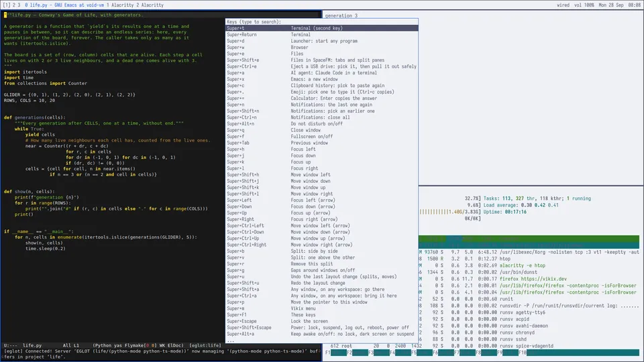Select Move the pointer to this window
The width and height of the screenshot is (644, 362).
[x=322, y=302]
